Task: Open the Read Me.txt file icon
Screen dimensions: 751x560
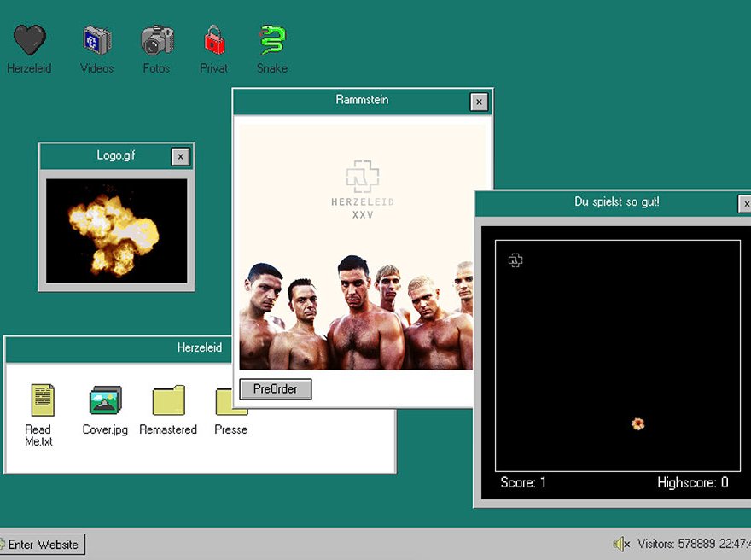Action: tap(43, 400)
